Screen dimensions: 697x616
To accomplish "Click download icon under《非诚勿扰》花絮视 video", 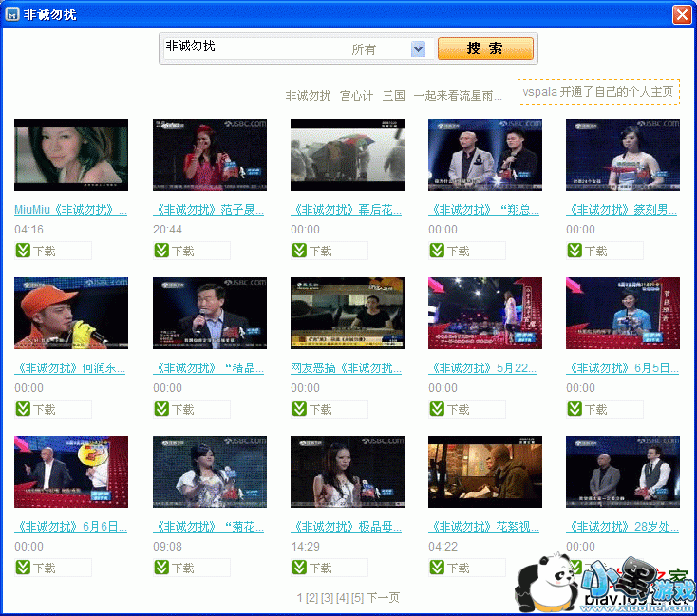I will (438, 567).
